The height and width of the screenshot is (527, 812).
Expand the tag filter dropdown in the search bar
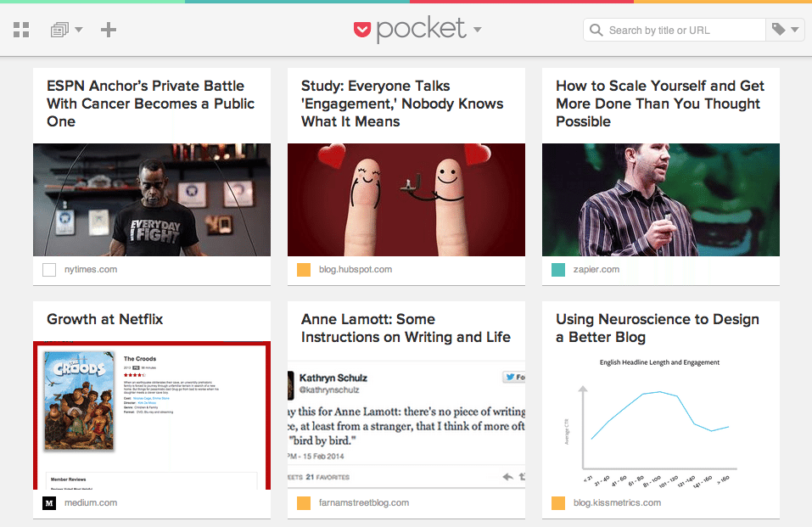click(x=792, y=29)
